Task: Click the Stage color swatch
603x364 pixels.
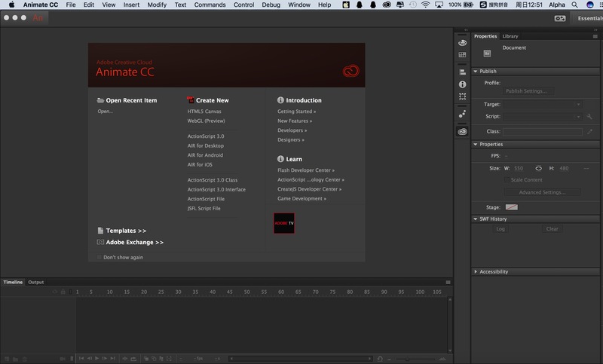Action: (512, 207)
